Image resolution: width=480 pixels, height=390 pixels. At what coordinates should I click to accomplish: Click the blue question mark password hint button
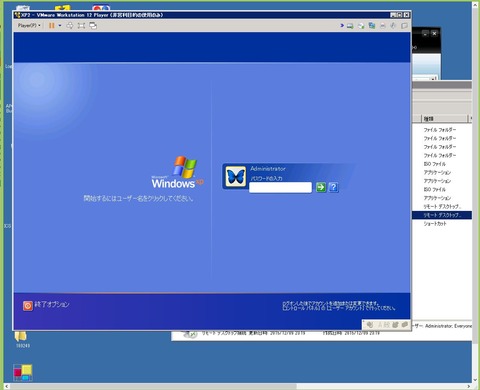click(x=333, y=187)
